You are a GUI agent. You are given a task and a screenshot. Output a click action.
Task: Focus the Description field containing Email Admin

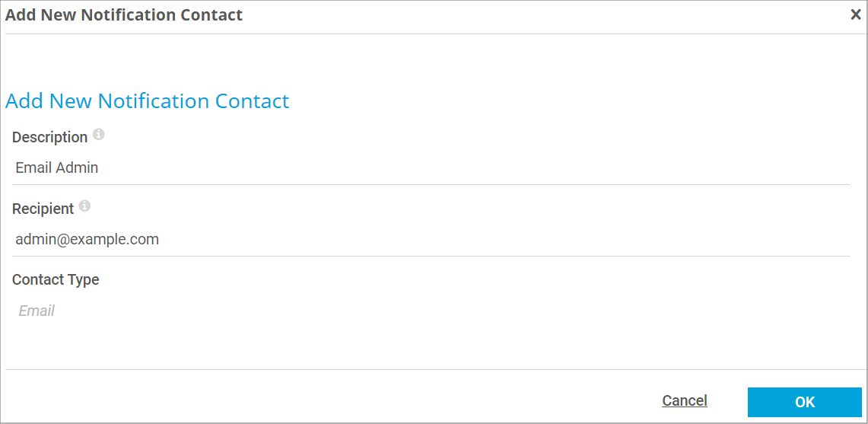pyautogui.click(x=431, y=168)
